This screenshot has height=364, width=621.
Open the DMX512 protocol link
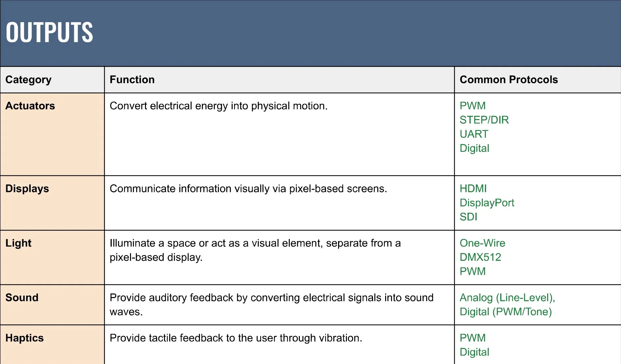click(480, 257)
